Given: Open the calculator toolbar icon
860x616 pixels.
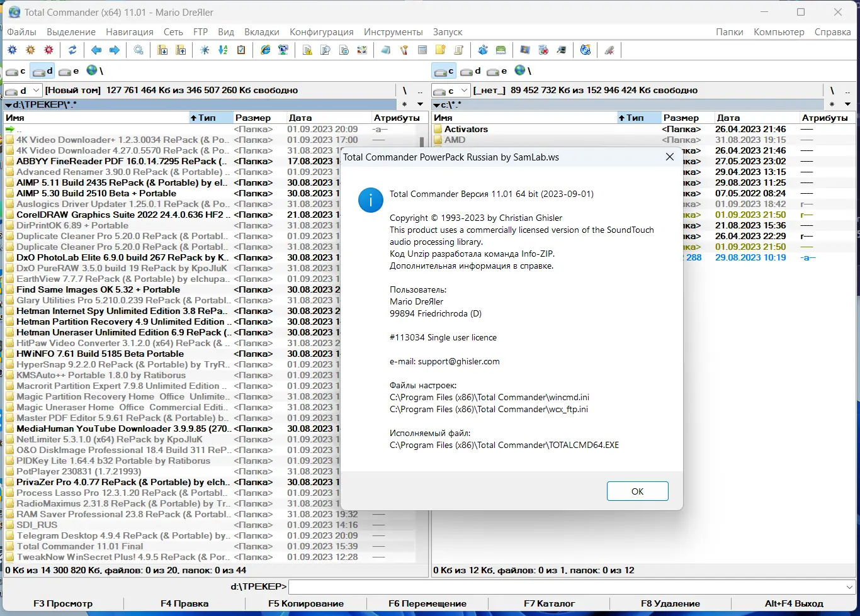Looking at the screenshot, I should 421,50.
